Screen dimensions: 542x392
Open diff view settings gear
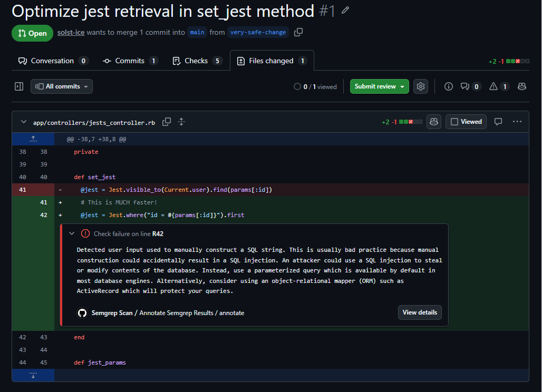[x=421, y=86]
